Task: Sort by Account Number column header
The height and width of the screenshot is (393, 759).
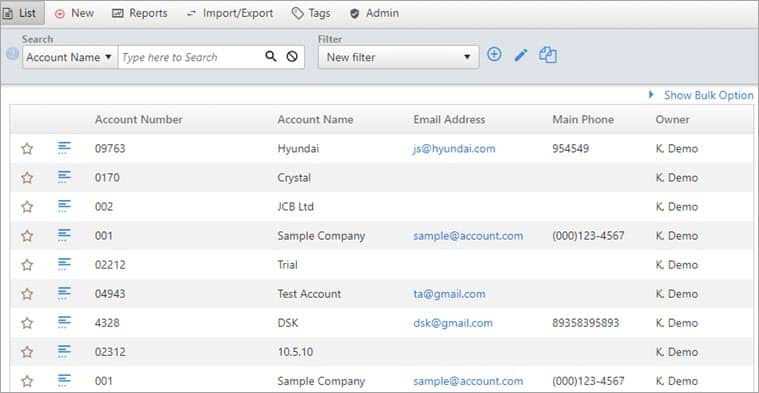Action: (138, 120)
